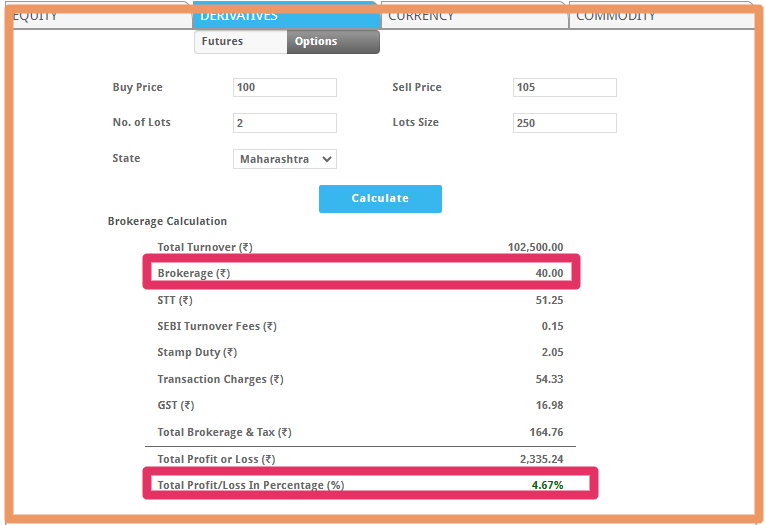Click the Total Brokerage & Tax label

[x=224, y=433]
